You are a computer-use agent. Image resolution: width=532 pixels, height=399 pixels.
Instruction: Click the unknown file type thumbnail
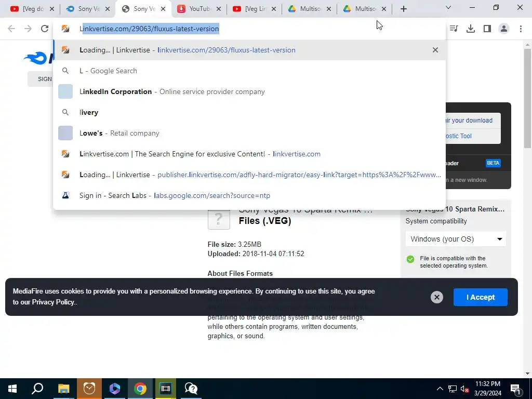coord(219,219)
